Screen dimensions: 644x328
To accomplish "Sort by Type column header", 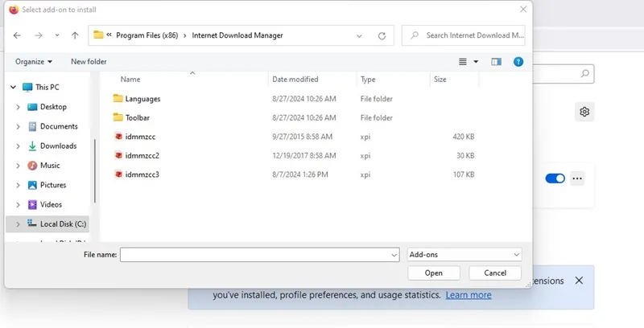I will click(368, 79).
